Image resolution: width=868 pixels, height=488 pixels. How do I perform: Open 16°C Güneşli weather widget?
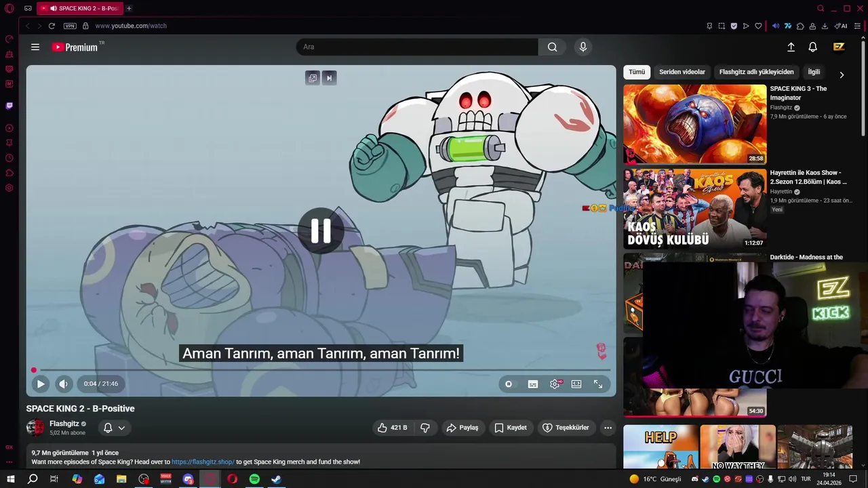coord(655,479)
